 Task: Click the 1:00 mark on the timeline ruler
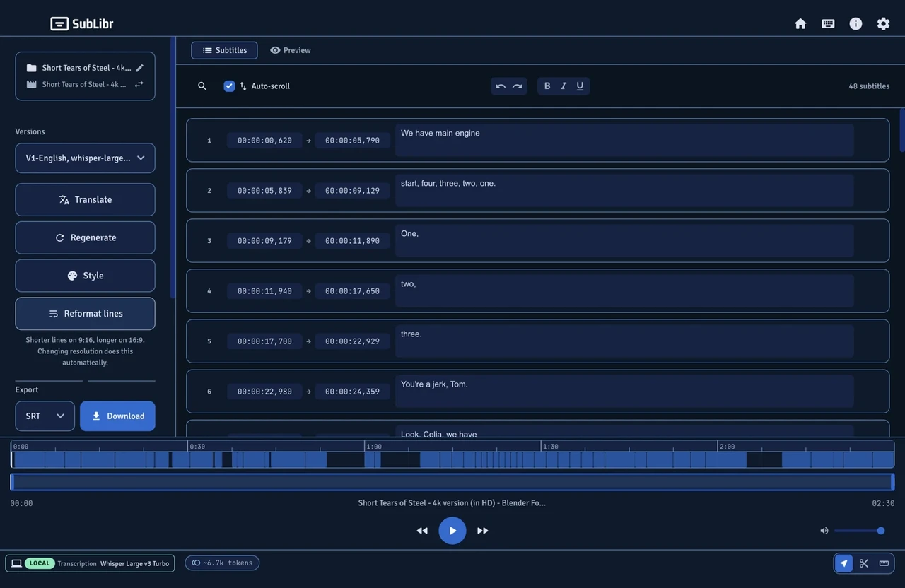(374, 447)
